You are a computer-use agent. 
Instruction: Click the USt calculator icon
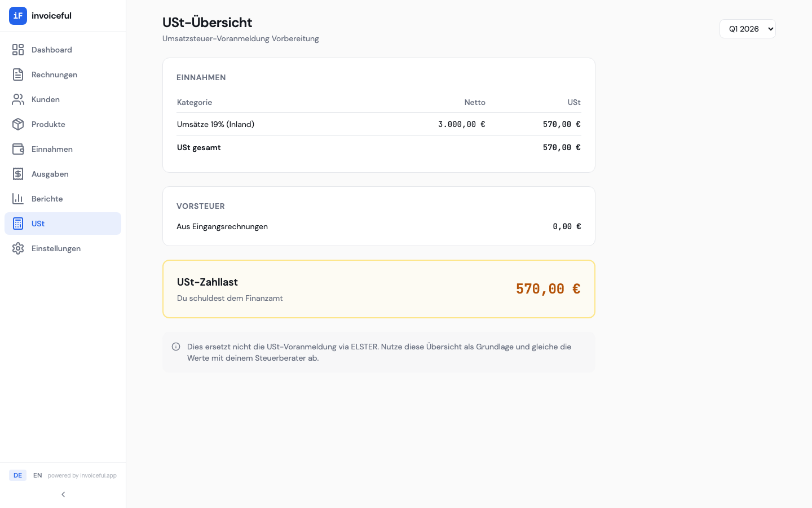(18, 224)
